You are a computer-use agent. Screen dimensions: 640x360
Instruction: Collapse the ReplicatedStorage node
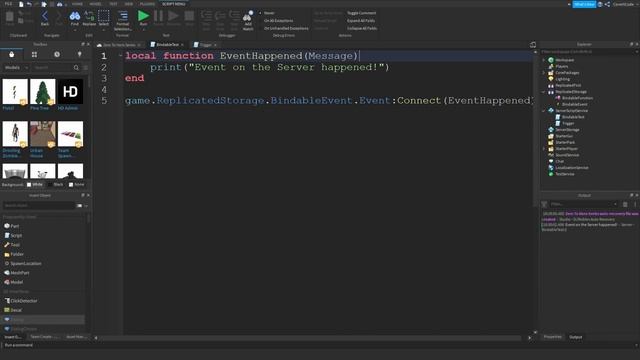pyautogui.click(x=544, y=92)
